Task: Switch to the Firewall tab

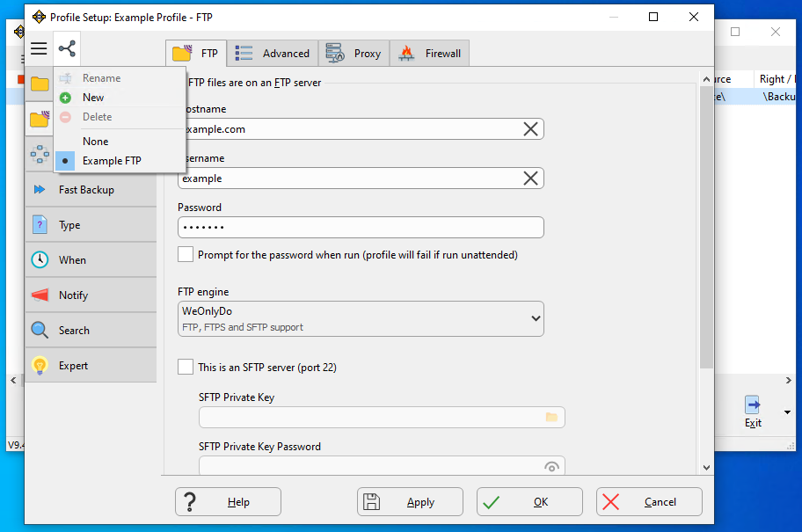Action: click(x=429, y=54)
